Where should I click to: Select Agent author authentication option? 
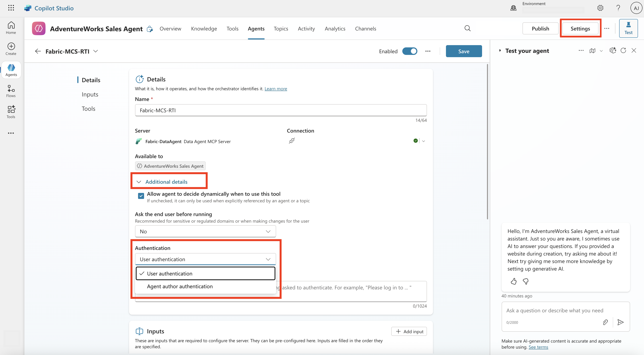[x=180, y=287]
